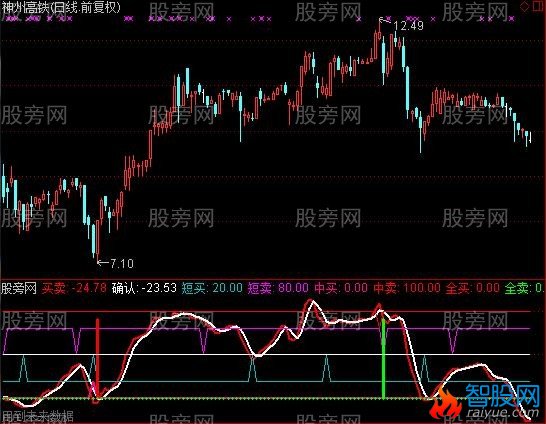Screen dimensions: 546x424
Task: Click the green sell signal bar
Action: (384, 359)
